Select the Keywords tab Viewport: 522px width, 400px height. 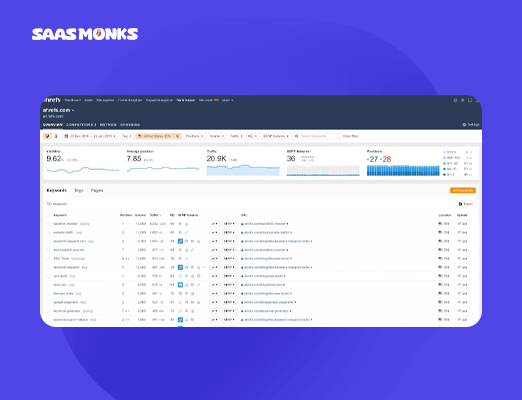coord(56,190)
